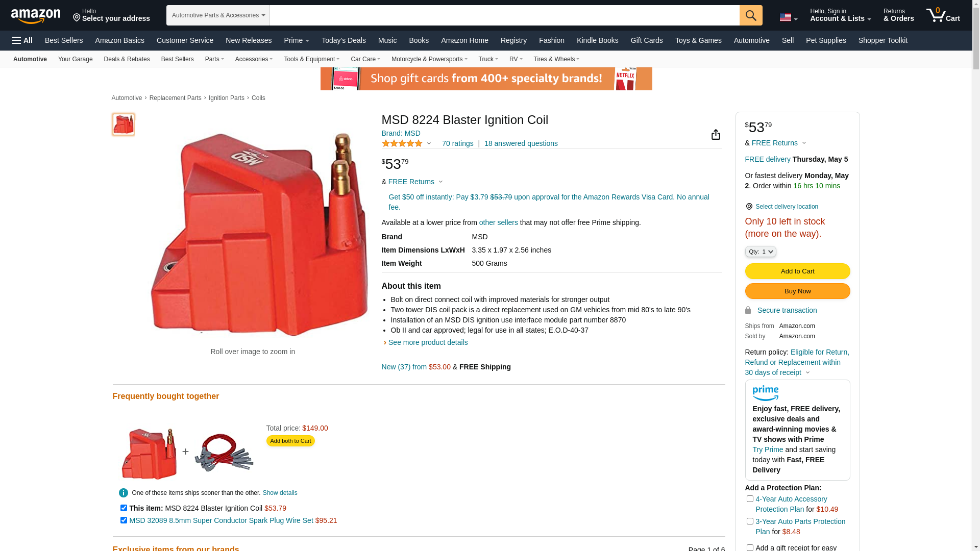This screenshot has width=980, height=551.
Task: Uncheck the MSD 8224 Blaster Ignition Coil item
Action: click(x=124, y=508)
